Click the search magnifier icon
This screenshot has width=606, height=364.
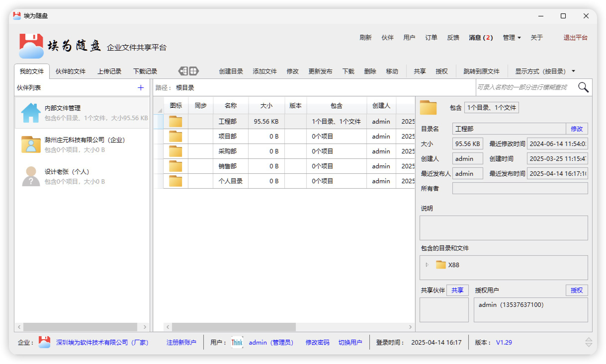tap(583, 87)
